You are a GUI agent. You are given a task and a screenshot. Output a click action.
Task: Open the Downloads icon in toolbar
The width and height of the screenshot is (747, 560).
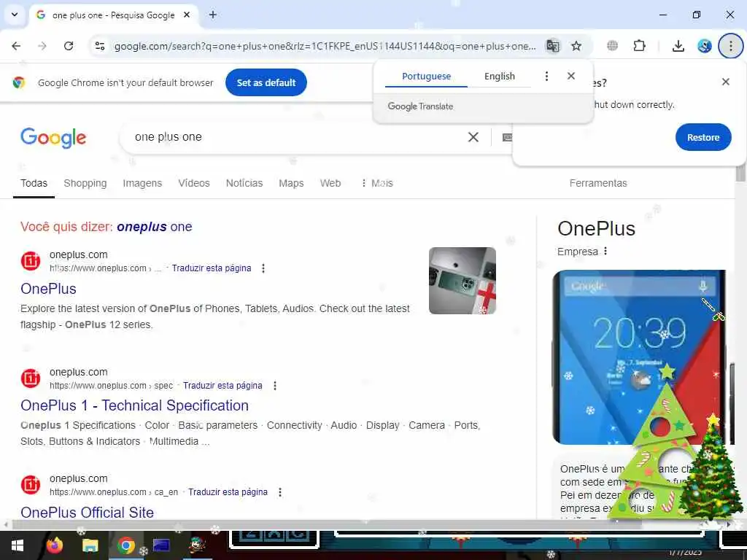click(678, 46)
